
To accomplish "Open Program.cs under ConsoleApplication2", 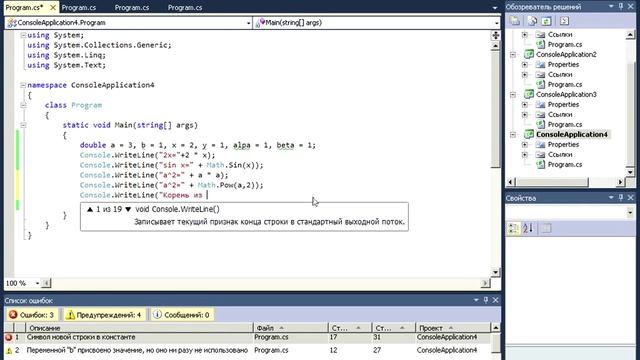I will pos(565,84).
